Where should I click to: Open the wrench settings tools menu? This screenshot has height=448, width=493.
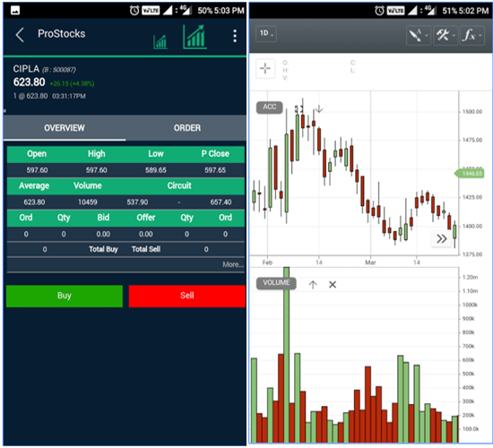(x=445, y=35)
